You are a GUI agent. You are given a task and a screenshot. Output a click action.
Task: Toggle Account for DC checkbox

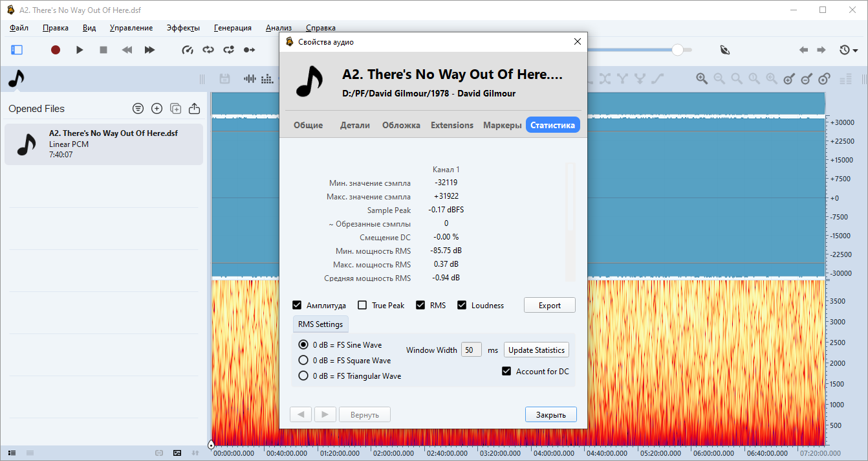tap(507, 371)
